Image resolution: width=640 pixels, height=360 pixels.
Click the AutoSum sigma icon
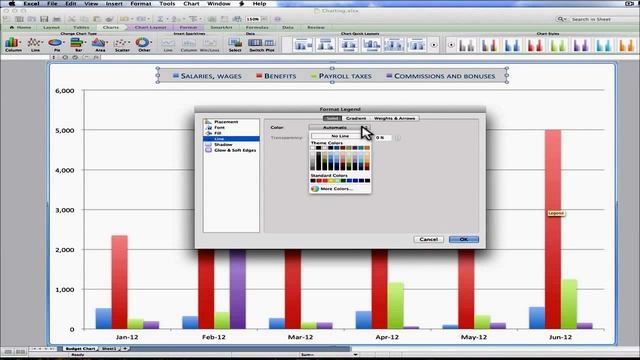160,19
